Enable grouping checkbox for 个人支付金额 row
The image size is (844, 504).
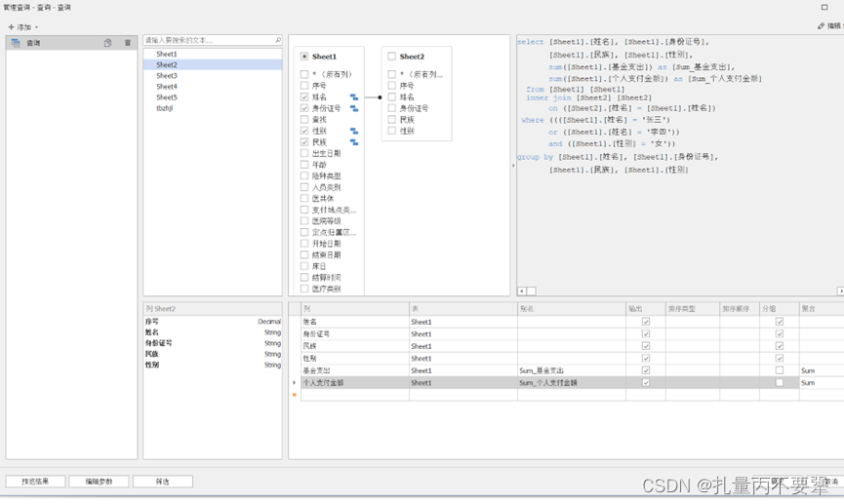pyautogui.click(x=779, y=383)
